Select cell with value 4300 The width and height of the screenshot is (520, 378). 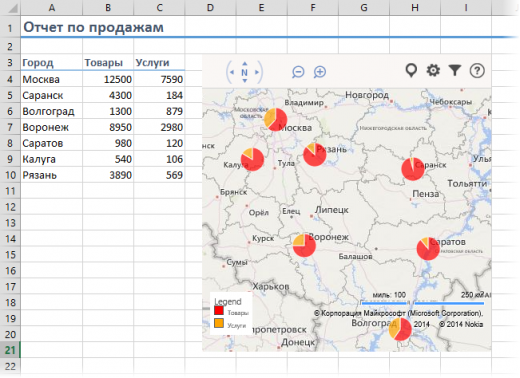[108, 95]
